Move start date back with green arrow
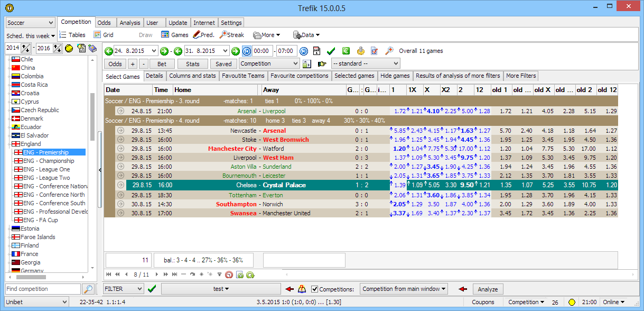 [x=109, y=51]
